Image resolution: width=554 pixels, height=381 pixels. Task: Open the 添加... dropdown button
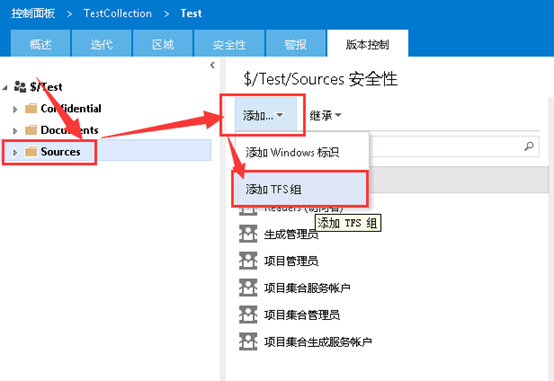(x=265, y=115)
